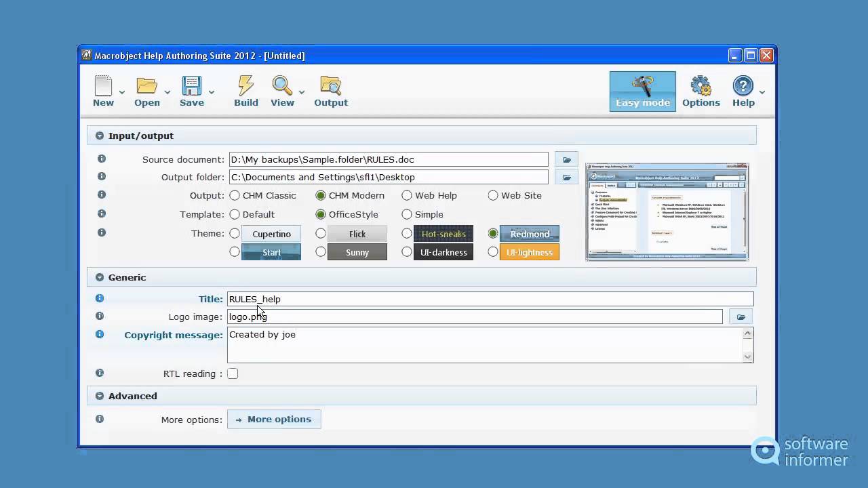This screenshot has width=868, height=488.
Task: Select Web Help output
Action: click(407, 195)
